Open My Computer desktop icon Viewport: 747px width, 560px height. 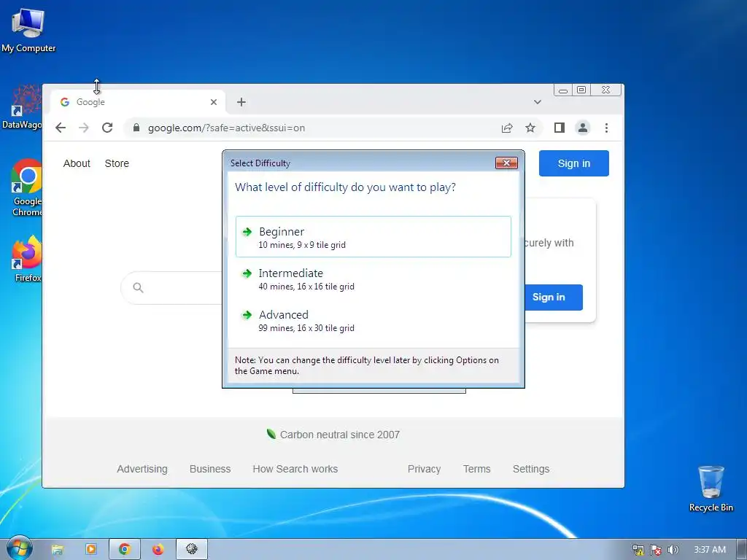pos(28,30)
